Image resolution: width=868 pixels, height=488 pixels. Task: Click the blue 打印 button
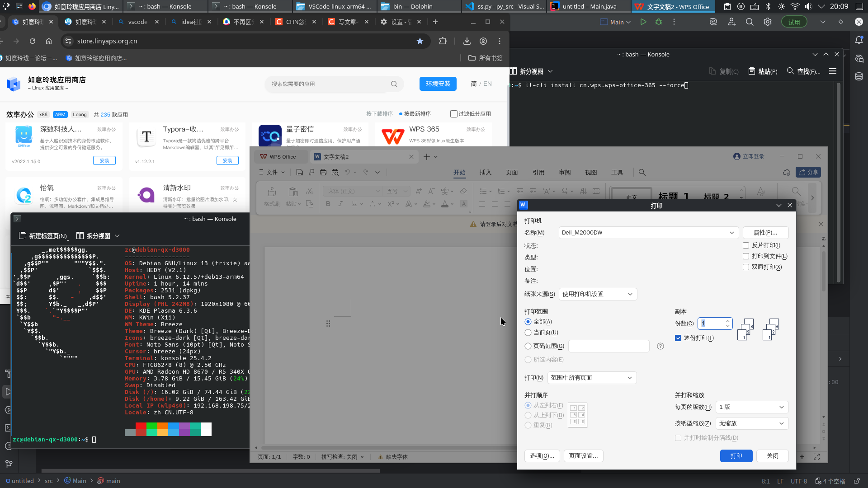click(736, 456)
